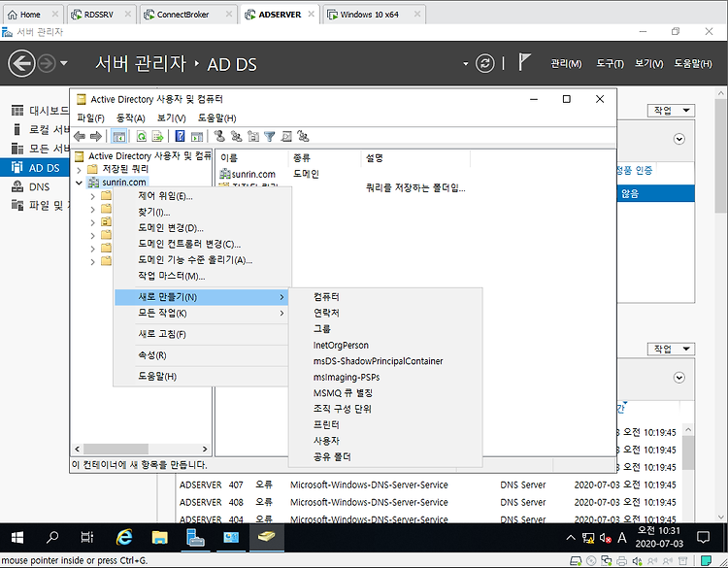Click the create new user toolbar icon

coord(219,136)
